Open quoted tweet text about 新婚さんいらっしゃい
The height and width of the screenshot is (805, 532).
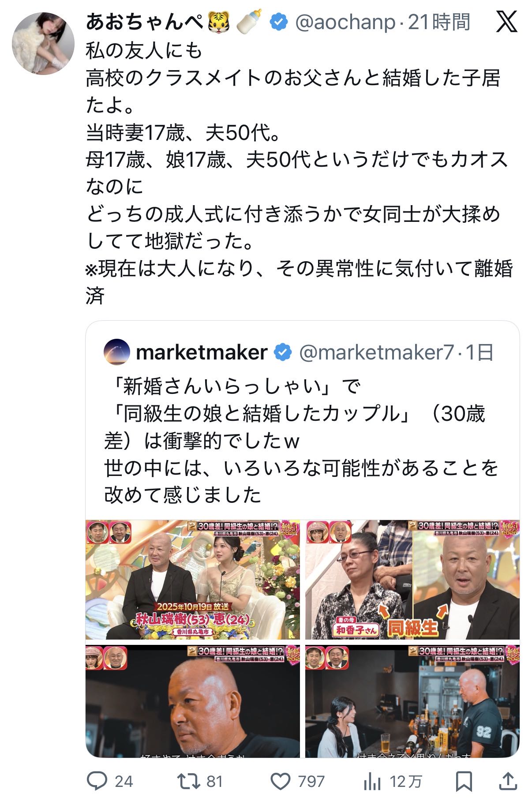tap(301, 441)
